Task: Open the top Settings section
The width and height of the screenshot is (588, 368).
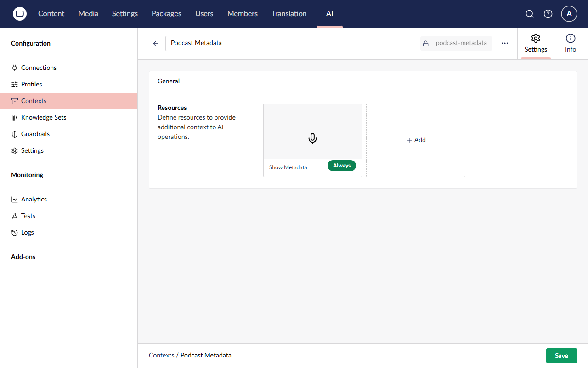Action: pos(125,14)
